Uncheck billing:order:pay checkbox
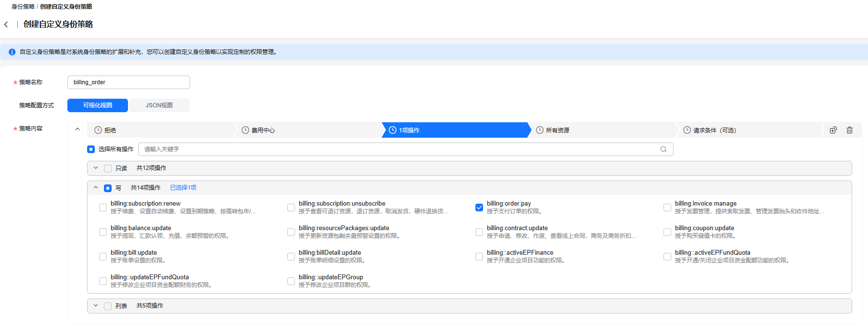Screen dimensions: 868x325 pos(479,208)
